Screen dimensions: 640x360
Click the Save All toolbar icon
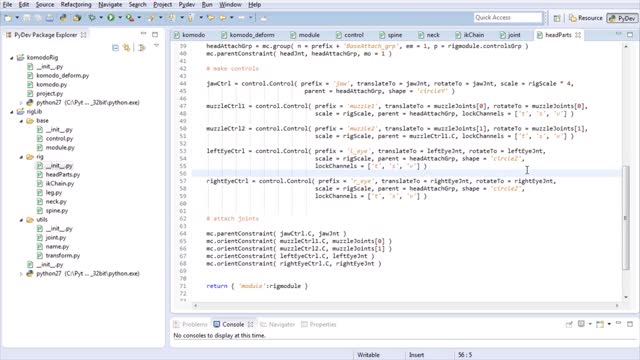coord(38,18)
